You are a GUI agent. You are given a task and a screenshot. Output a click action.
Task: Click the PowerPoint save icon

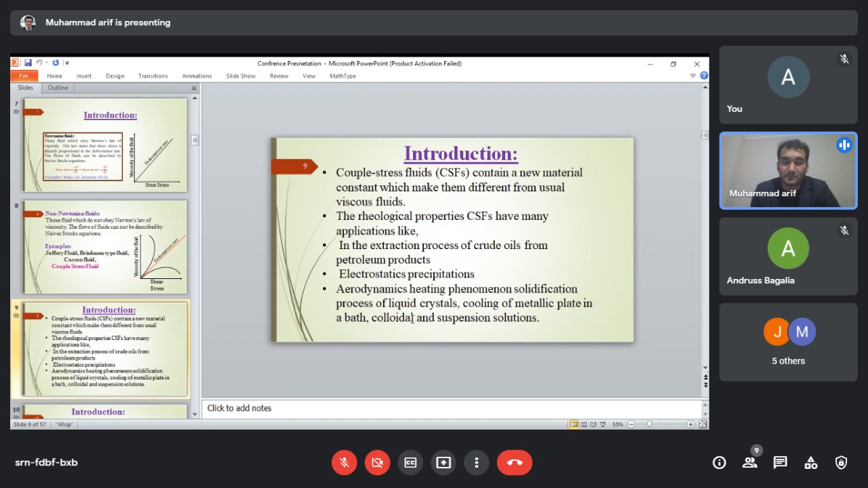[28, 63]
